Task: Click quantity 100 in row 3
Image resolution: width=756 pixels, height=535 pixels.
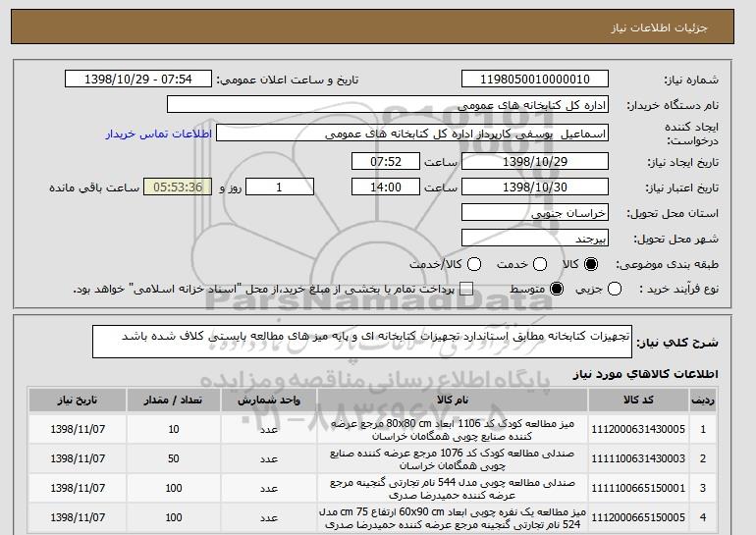Action: pos(174,488)
